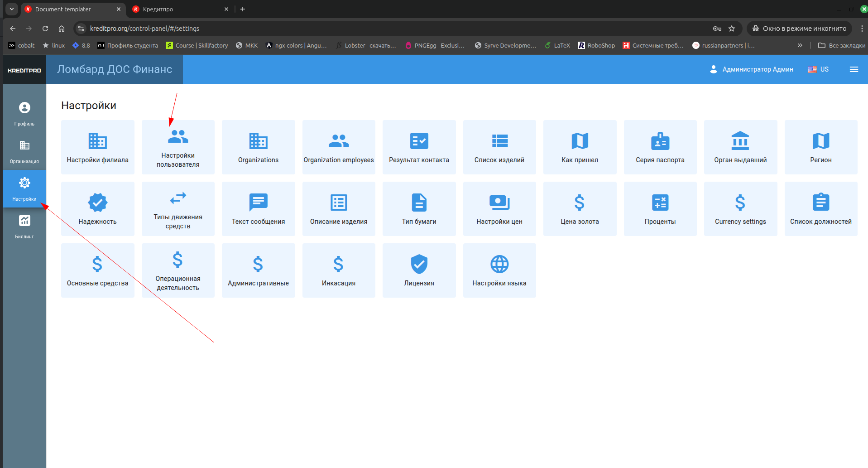Open the Цена золота tile
Screen dimensions: 868x468
[x=580, y=209]
